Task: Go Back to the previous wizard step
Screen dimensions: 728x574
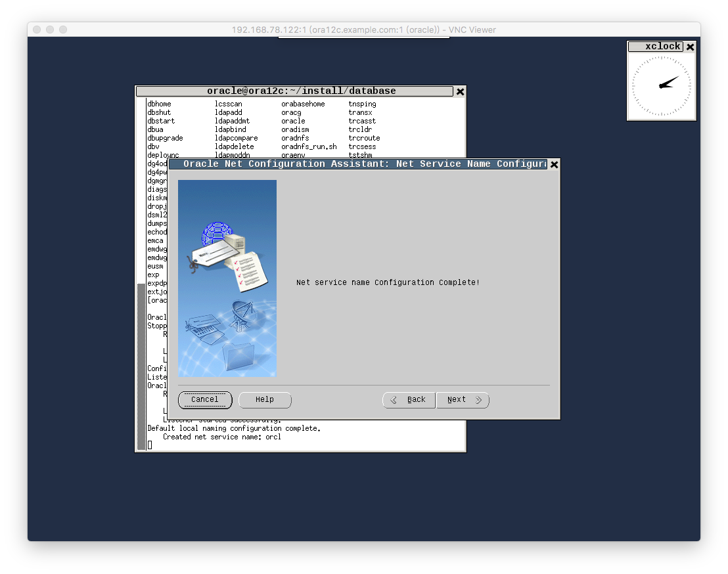Action: [x=409, y=400]
